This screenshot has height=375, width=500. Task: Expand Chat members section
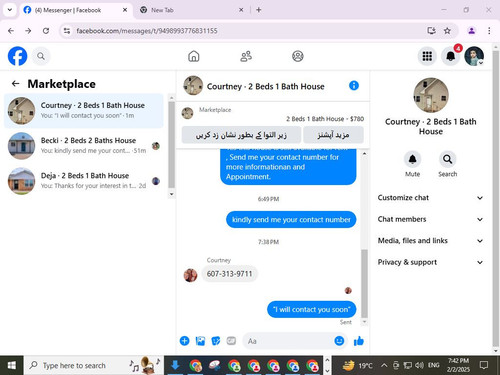(x=430, y=219)
